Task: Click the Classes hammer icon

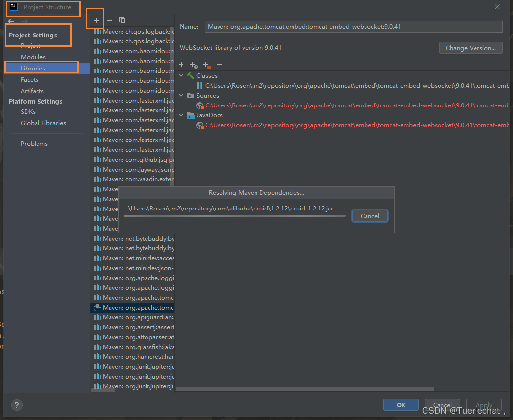Action: pyautogui.click(x=191, y=76)
